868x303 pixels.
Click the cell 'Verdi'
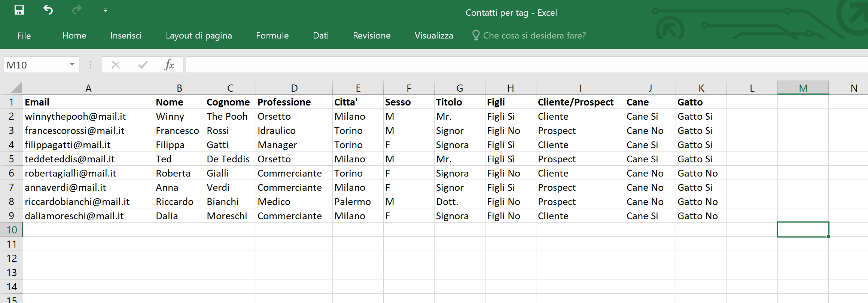pyautogui.click(x=230, y=187)
